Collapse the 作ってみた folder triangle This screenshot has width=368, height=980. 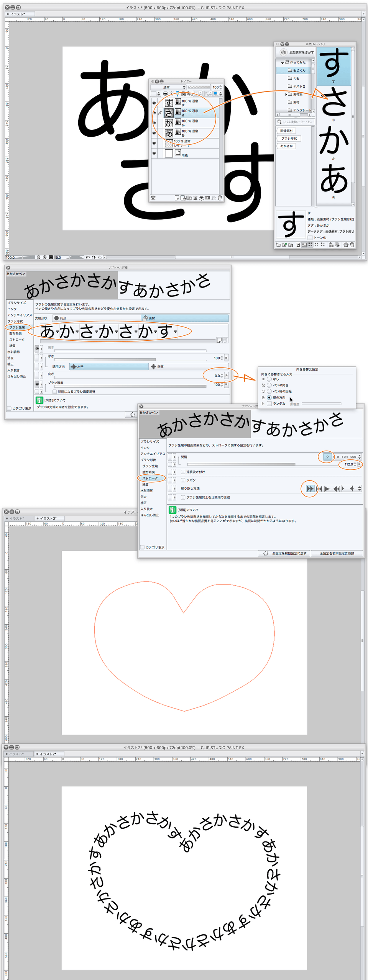point(283,62)
